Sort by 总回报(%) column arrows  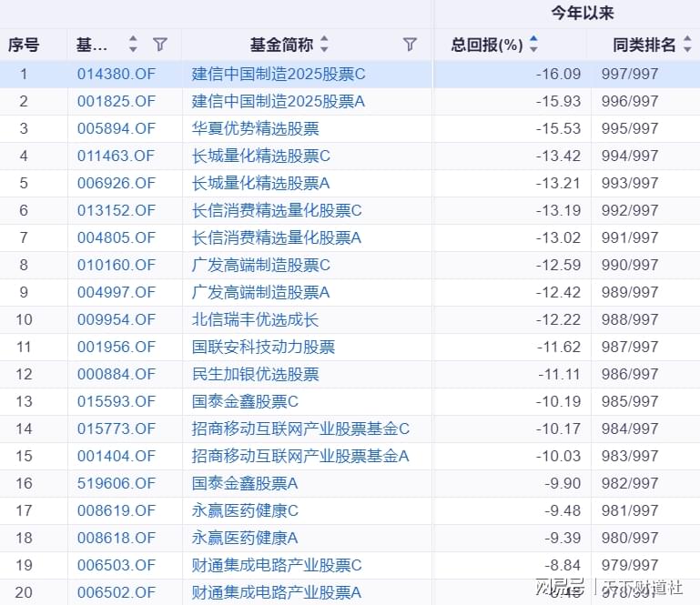coord(533,45)
